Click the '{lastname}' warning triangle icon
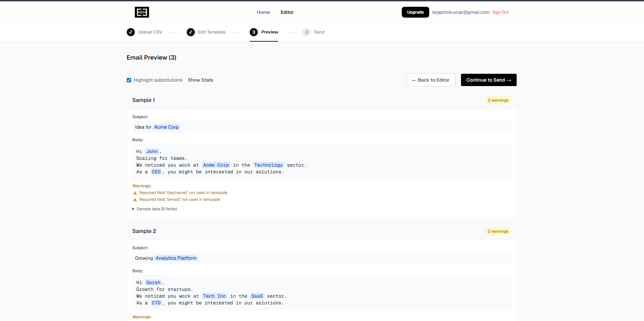The height and width of the screenshot is (321, 644). (135, 192)
